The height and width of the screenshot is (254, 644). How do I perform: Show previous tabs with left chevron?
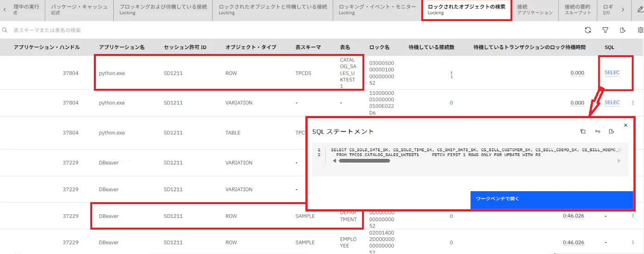5,10
